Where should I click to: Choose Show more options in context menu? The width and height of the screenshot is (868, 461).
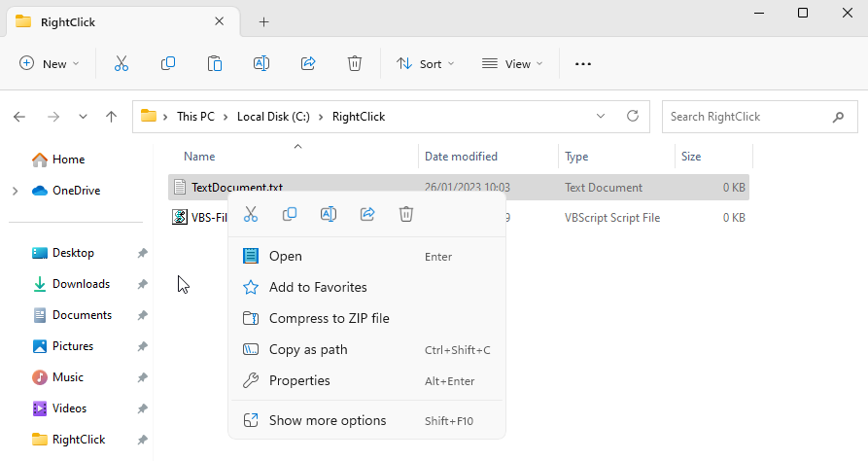[328, 420]
